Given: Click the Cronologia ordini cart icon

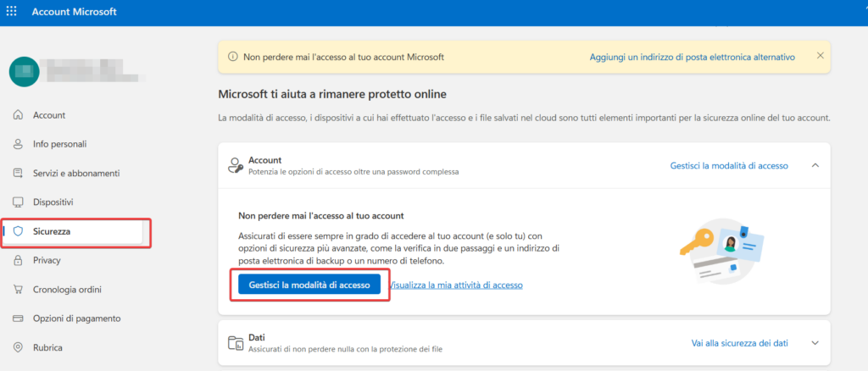Looking at the screenshot, I should pos(18,290).
